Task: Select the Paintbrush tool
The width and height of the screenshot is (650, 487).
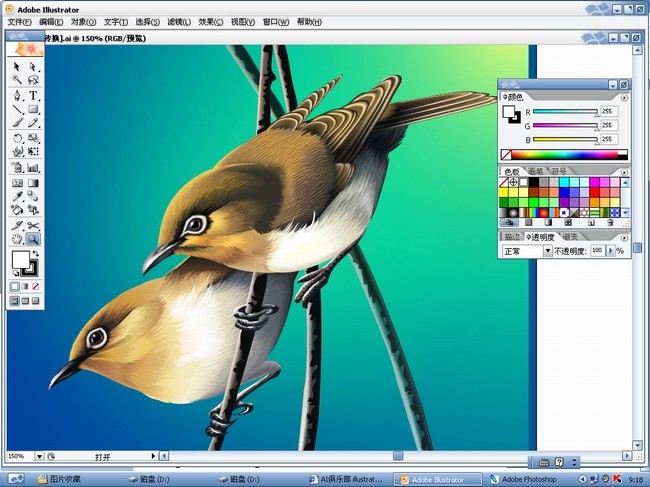Action: [x=17, y=123]
